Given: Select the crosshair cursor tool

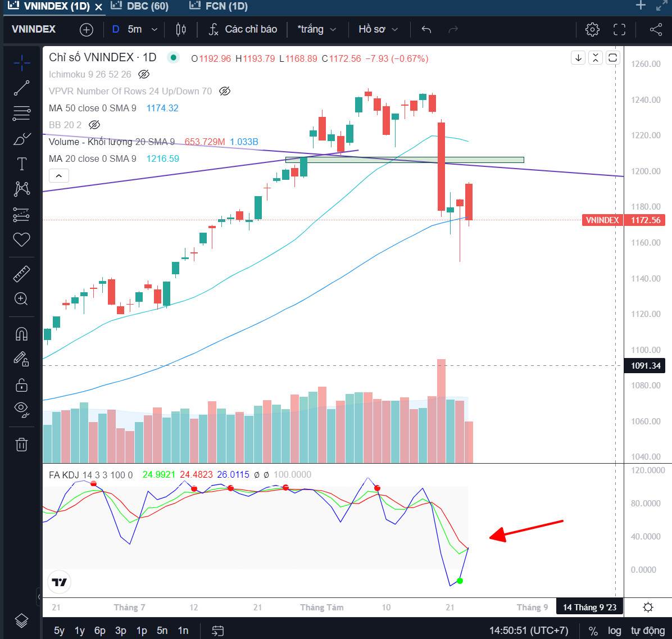Looking at the screenshot, I should point(21,62).
